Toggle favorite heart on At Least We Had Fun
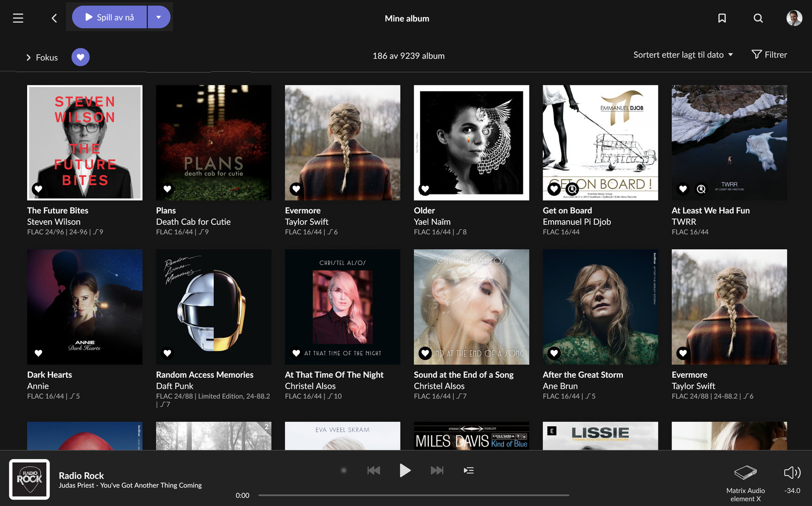The height and width of the screenshot is (506, 812). pyautogui.click(x=683, y=189)
